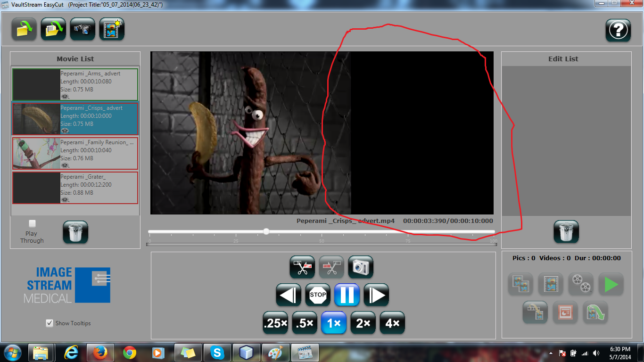Open the help question mark icon
This screenshot has height=362, width=644.
click(618, 30)
